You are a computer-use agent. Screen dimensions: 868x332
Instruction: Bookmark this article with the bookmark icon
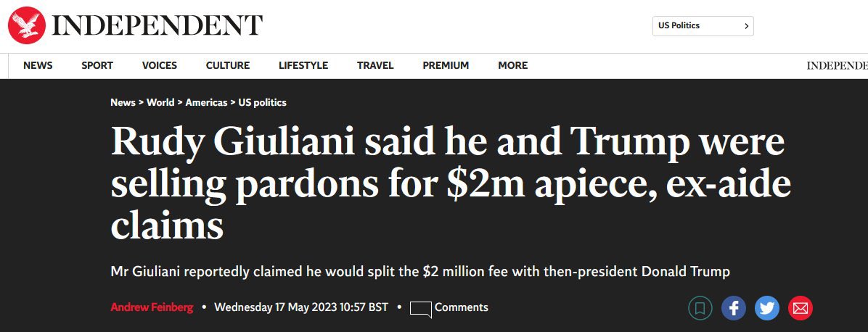pos(700,308)
